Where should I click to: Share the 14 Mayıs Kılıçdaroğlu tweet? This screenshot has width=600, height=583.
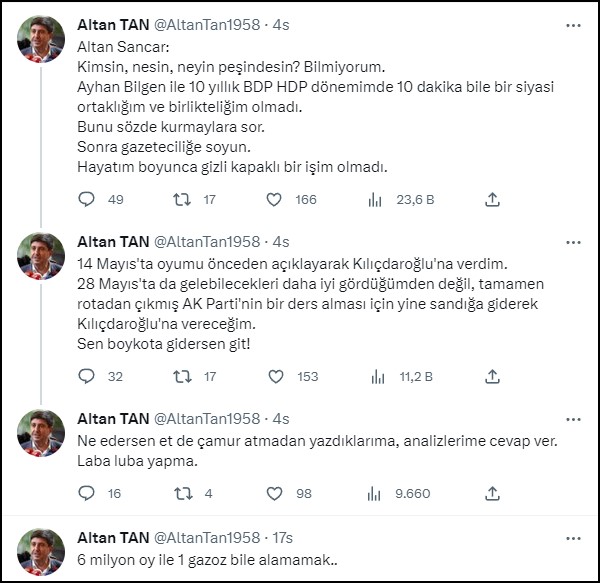click(x=492, y=376)
